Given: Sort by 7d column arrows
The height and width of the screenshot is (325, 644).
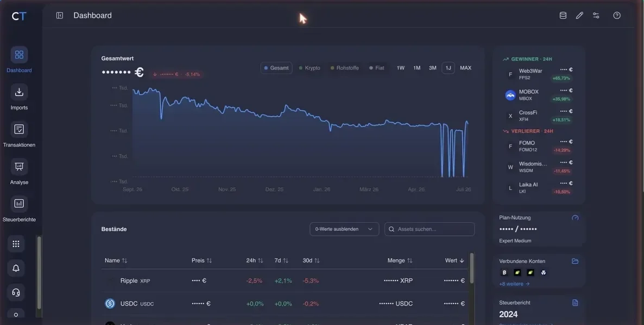Looking at the screenshot, I should click(x=286, y=260).
